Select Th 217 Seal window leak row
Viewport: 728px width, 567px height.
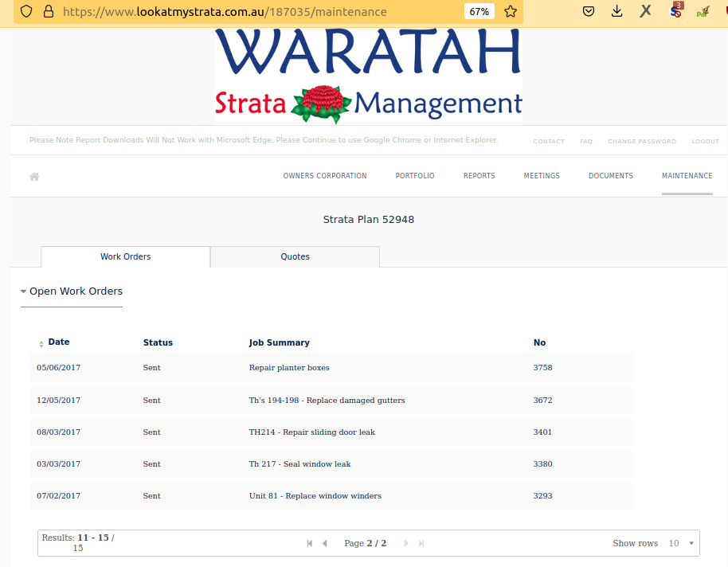331,464
